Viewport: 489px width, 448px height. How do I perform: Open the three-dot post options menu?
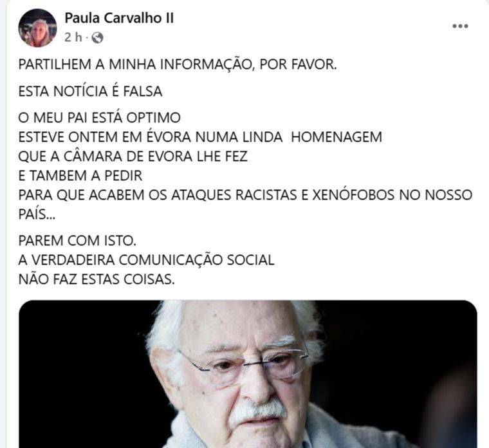(460, 26)
